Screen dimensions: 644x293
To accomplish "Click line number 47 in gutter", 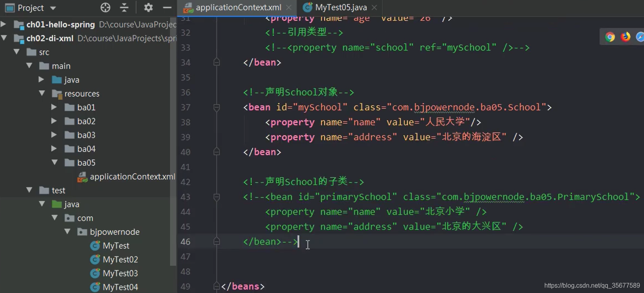I will (186, 256).
